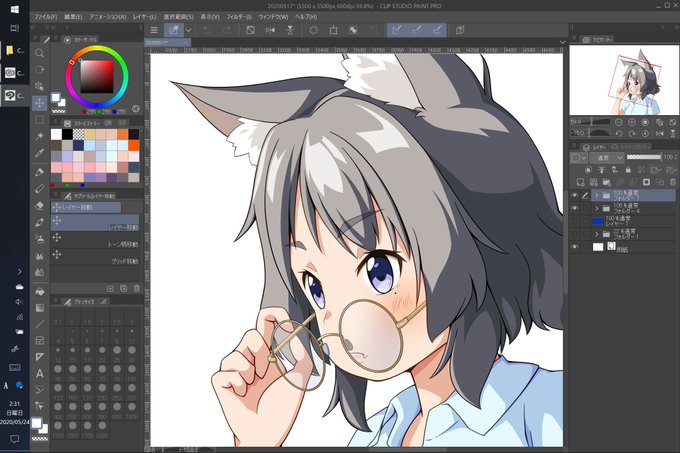This screenshot has height=453, width=680.
Task: Select the レイヤー移動 sub tool
Action: (95, 223)
